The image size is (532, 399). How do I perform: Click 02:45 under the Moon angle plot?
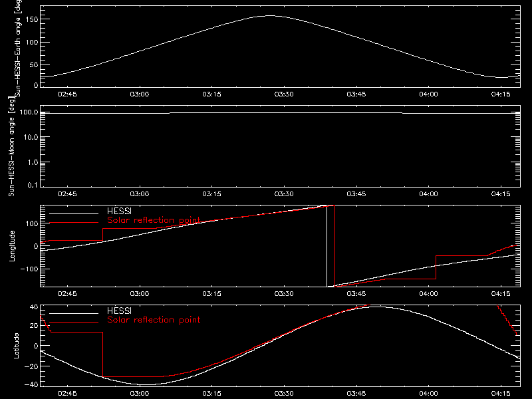[67, 194]
